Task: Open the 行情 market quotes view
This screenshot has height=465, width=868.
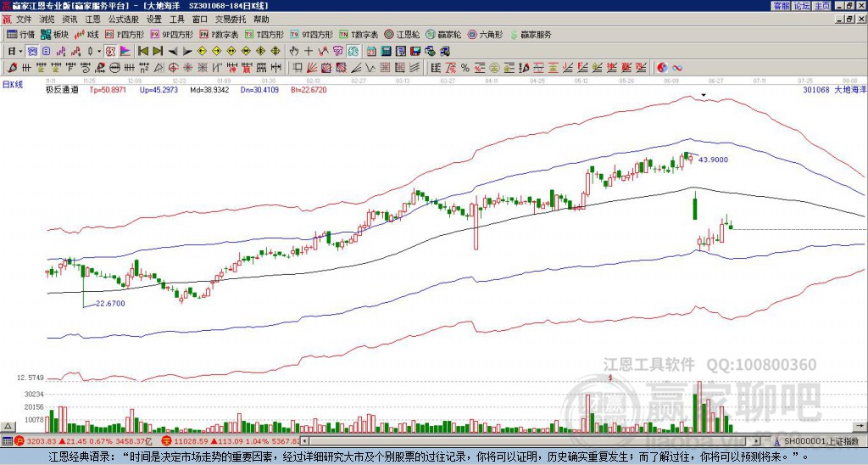Action: coord(21,34)
